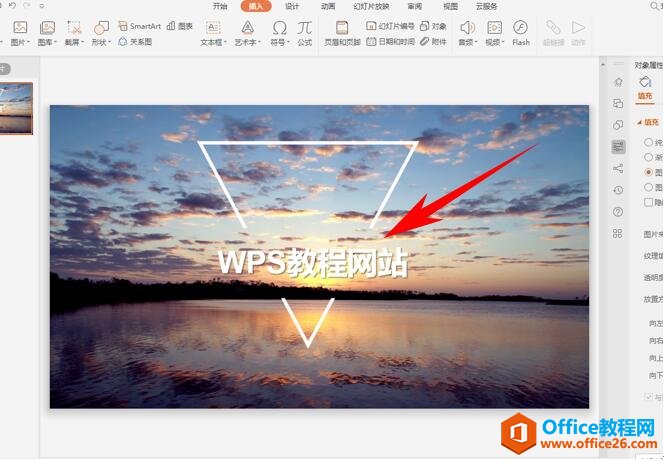Click the add slide plus button
The image size is (664, 461).
pyautogui.click(x=5, y=69)
